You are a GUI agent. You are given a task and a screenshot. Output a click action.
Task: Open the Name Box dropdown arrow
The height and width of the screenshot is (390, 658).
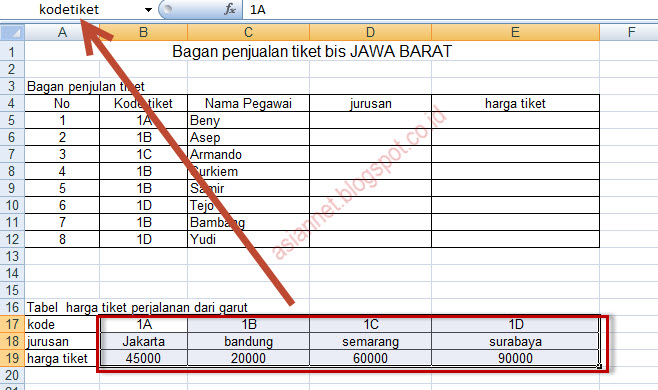(148, 10)
